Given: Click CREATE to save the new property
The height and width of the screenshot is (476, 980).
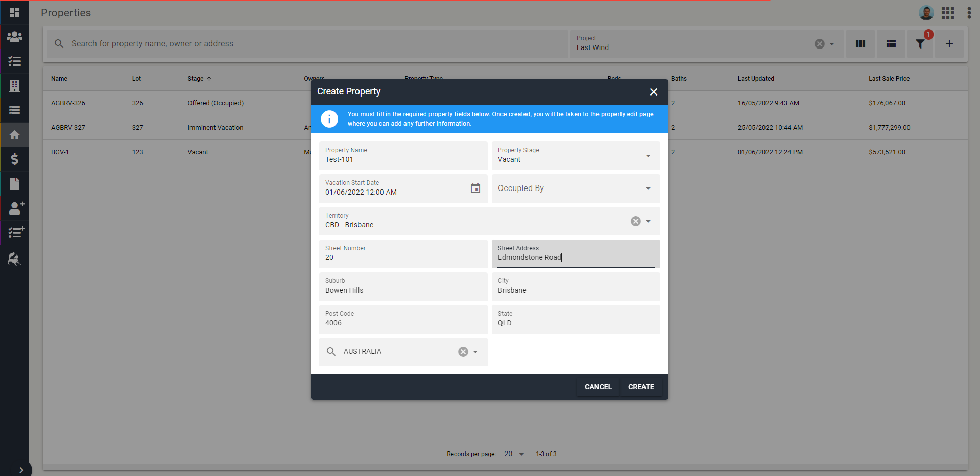Looking at the screenshot, I should (640, 387).
